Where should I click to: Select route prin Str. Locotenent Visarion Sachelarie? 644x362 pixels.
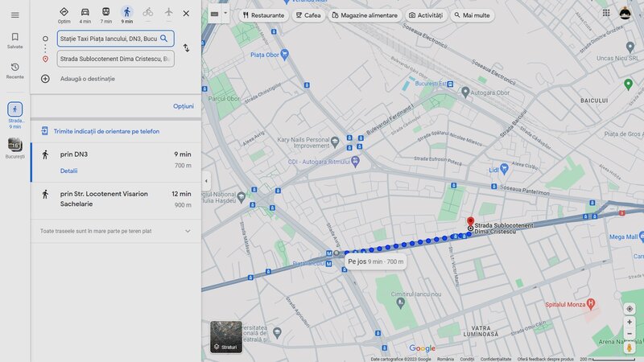[116, 200]
